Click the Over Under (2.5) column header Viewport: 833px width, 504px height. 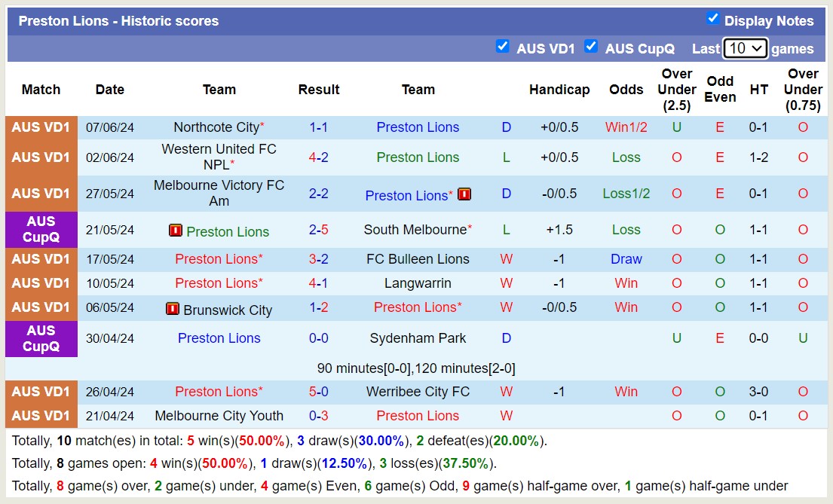676,90
